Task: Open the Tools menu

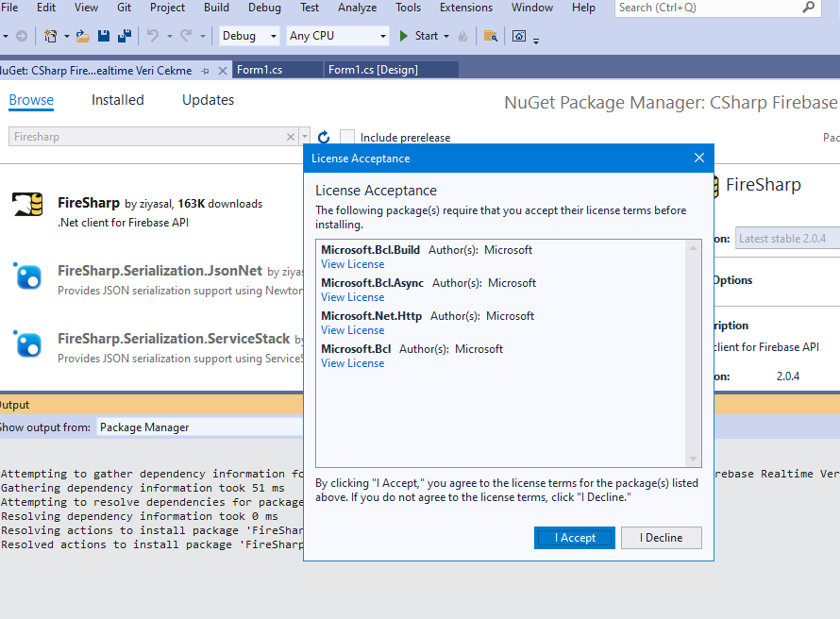Action: pyautogui.click(x=409, y=8)
